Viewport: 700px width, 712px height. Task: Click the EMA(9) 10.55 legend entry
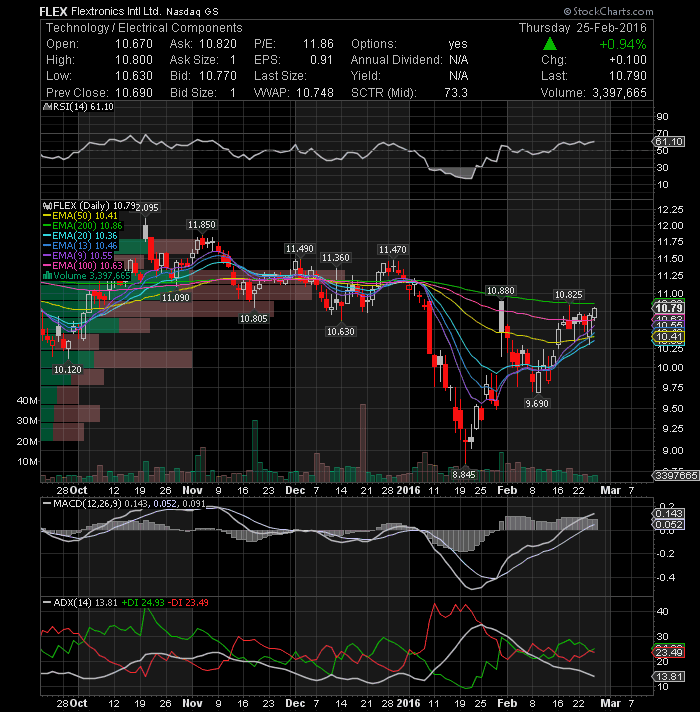[78, 256]
